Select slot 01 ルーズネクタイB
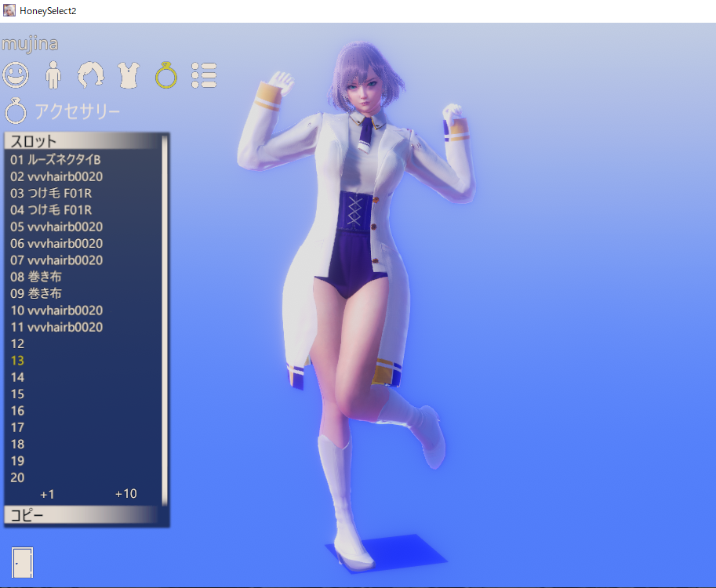716x588 pixels. (x=56, y=160)
